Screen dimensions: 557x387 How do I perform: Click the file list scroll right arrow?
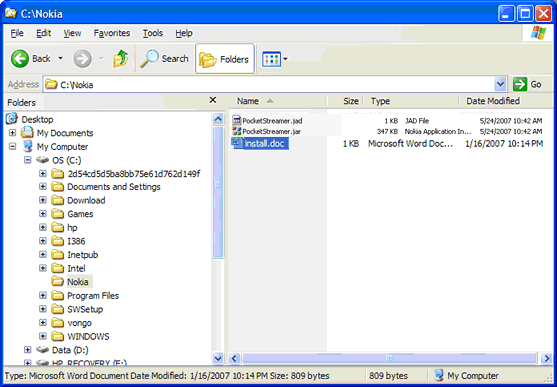tap(547, 358)
